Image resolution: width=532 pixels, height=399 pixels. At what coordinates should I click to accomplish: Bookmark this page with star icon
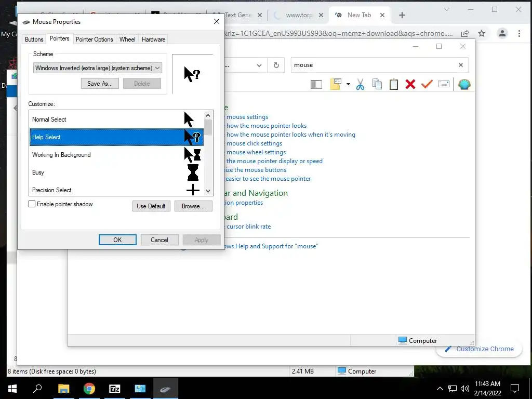pos(482,33)
